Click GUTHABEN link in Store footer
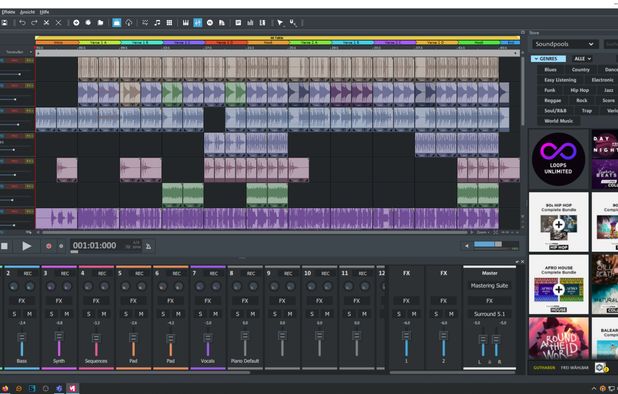Screen dimensions: 618x394 click(x=544, y=368)
